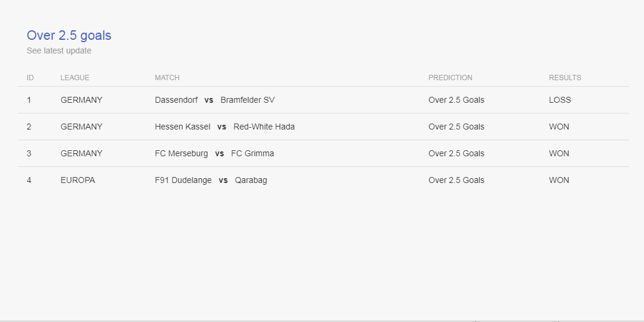Select the LEAGUE column header
644x322 pixels.
pyautogui.click(x=75, y=78)
